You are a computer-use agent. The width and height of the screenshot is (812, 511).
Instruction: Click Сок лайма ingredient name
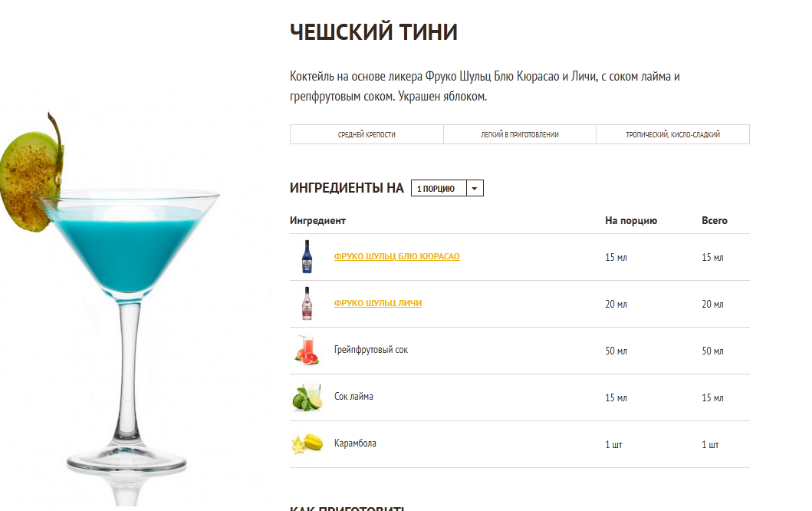[353, 397]
